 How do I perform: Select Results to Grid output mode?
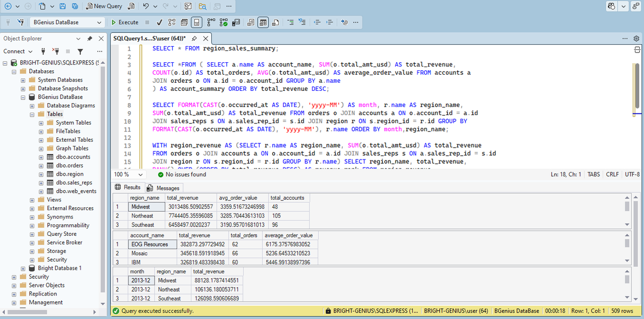(x=263, y=23)
